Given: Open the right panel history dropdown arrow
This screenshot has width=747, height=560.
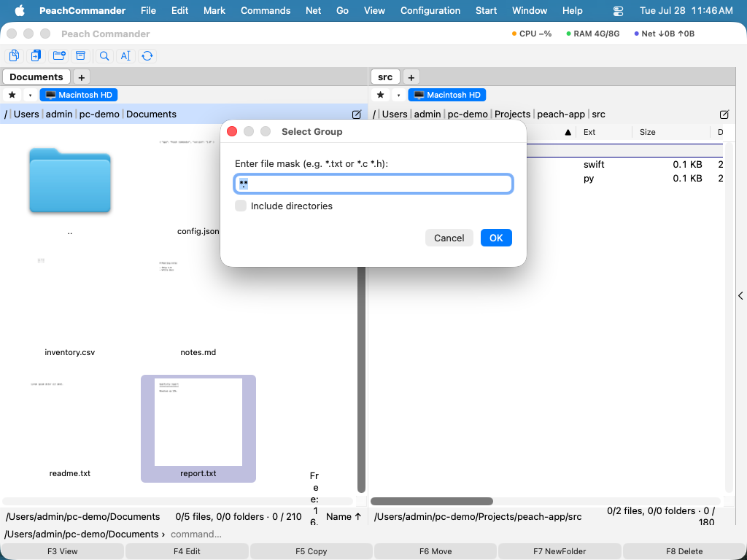Looking at the screenshot, I should pyautogui.click(x=398, y=95).
